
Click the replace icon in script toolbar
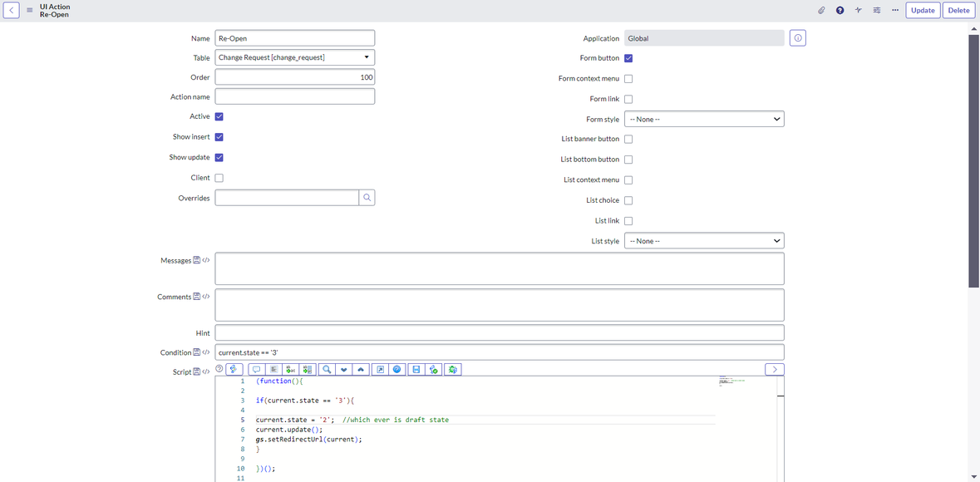coord(291,370)
